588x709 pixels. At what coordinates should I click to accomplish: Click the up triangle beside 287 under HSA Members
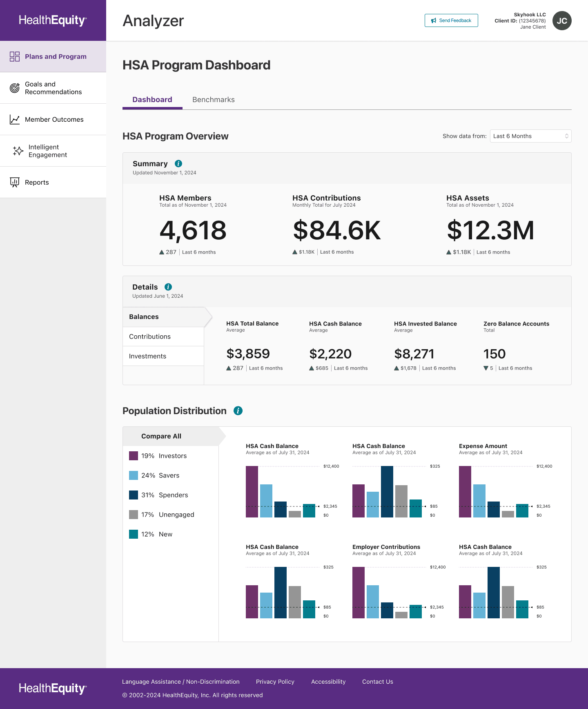(162, 252)
